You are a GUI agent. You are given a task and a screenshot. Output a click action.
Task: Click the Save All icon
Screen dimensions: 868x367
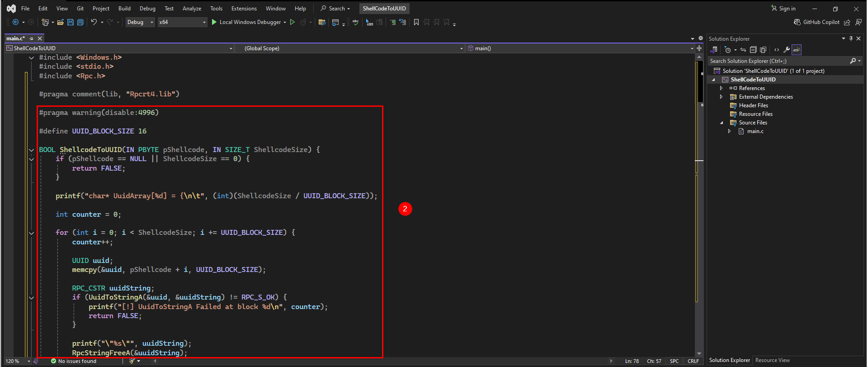[80, 22]
